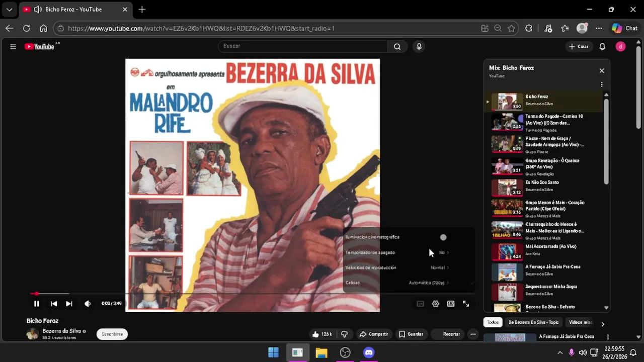Open the player settings gear icon
644x362 pixels.
(436, 304)
